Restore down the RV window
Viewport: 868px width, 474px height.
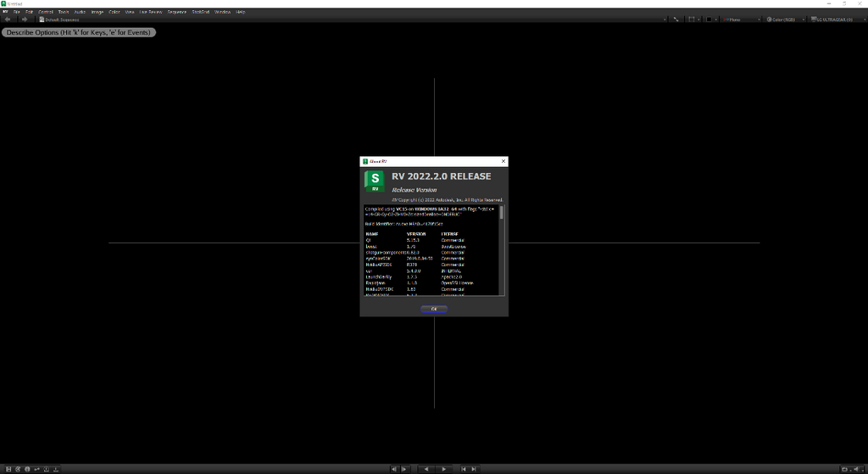click(844, 3)
